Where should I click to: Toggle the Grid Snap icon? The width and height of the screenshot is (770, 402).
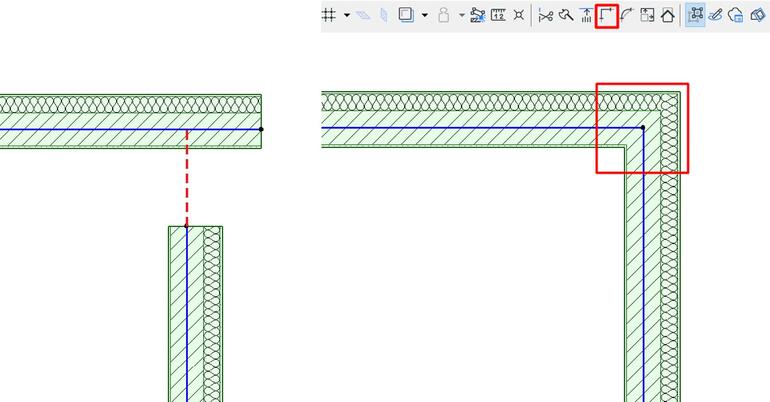coord(329,15)
